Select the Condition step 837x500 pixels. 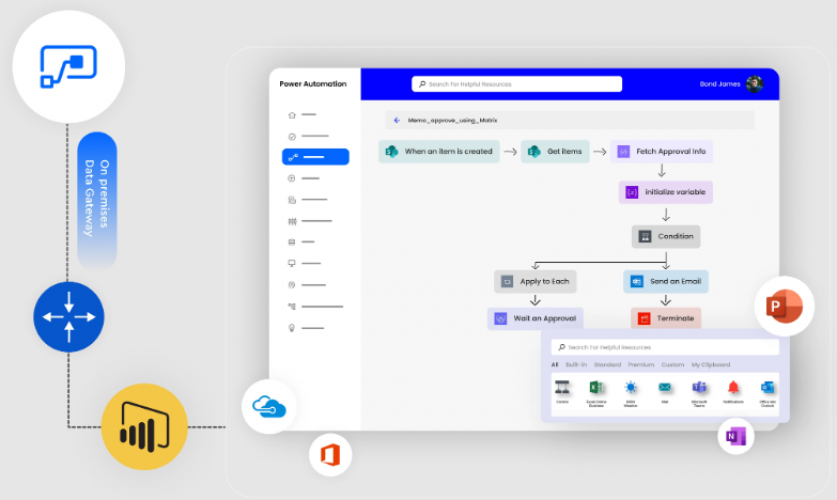tap(666, 236)
